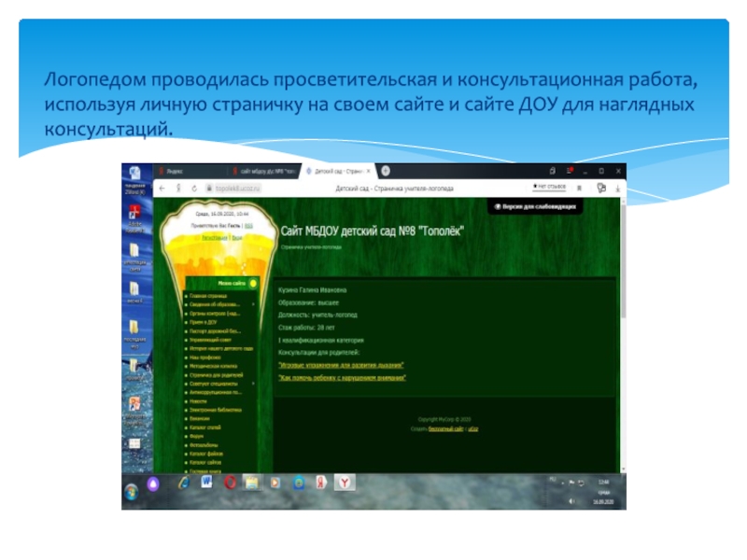This screenshot has width=747, height=560.
Task: Click 'Версия для слабовидящих' button
Action: (535, 206)
